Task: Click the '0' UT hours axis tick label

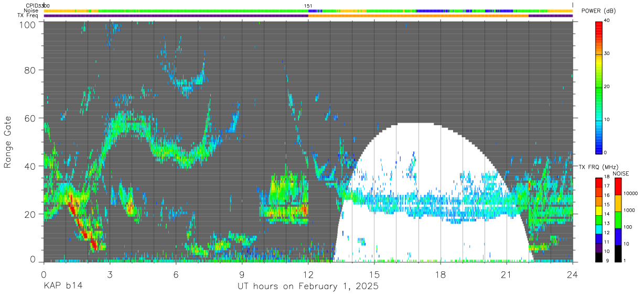Action: click(43, 274)
